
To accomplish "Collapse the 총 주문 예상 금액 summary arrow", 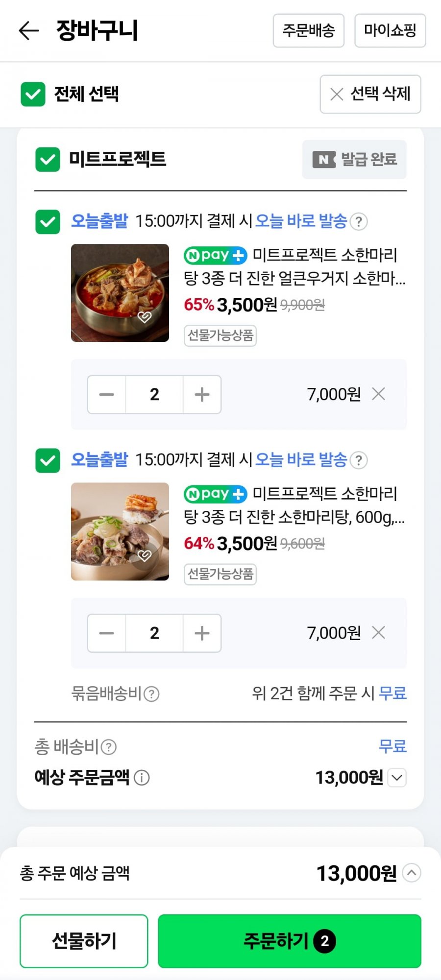I will tap(412, 873).
